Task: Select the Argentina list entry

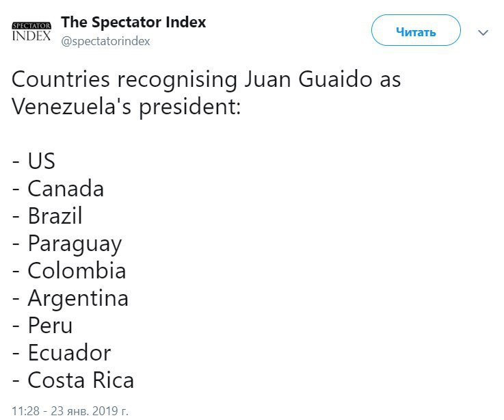Action: point(78,299)
